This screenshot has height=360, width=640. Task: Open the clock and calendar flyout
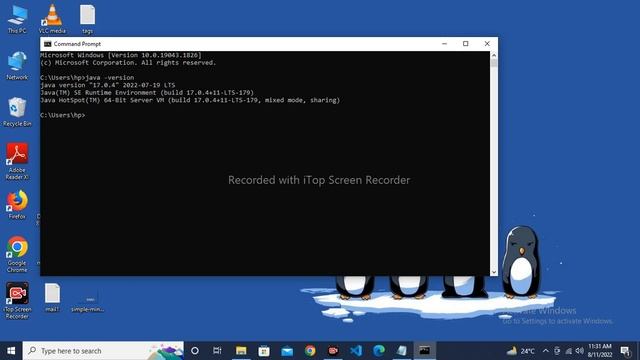tap(600, 351)
